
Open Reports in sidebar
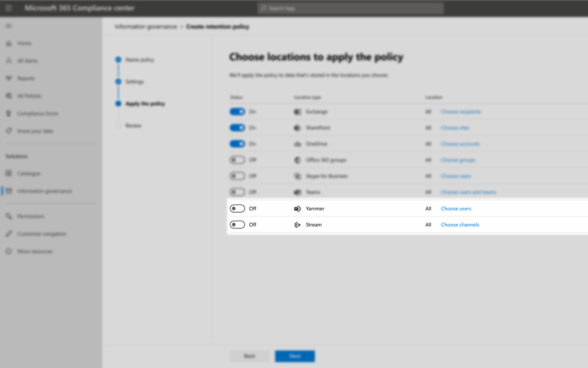(x=26, y=78)
